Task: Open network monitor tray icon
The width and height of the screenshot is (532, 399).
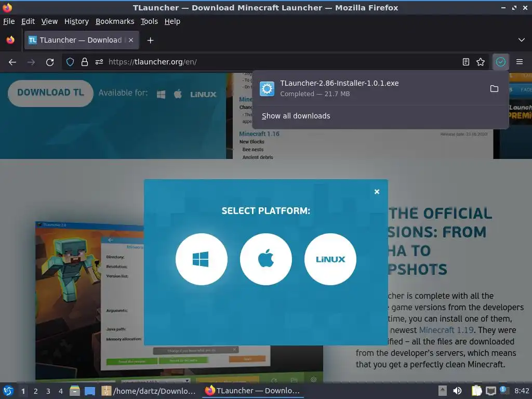Action: [490, 391]
